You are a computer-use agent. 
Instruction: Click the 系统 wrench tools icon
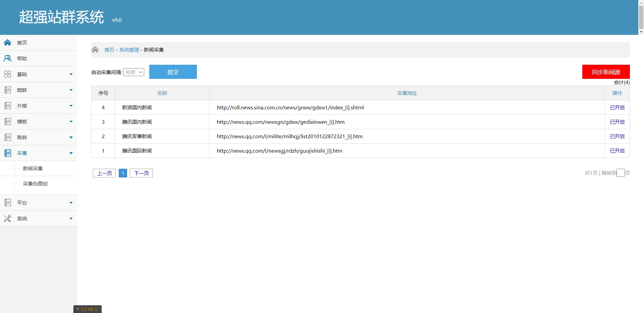(7, 218)
